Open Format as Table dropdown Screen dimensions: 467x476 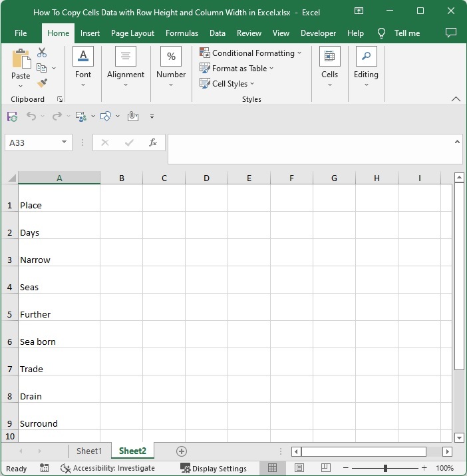point(236,69)
